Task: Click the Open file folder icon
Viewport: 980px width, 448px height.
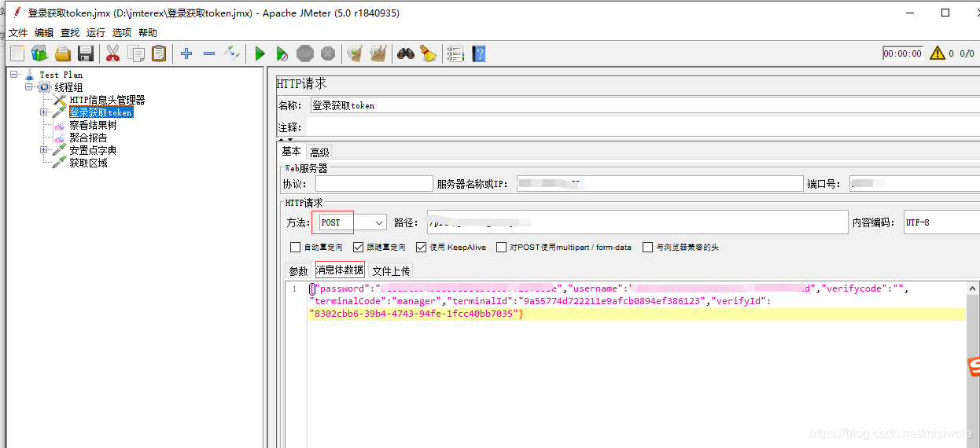Action: pos(63,53)
